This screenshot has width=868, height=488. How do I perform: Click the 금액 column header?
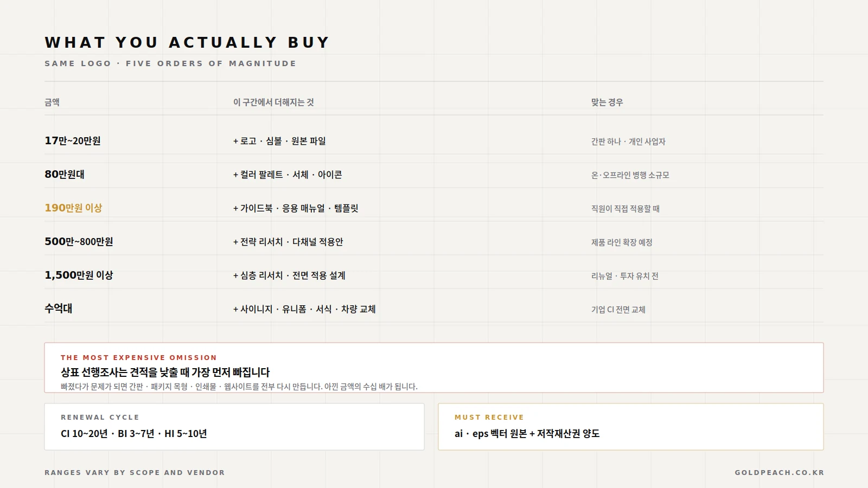52,102
